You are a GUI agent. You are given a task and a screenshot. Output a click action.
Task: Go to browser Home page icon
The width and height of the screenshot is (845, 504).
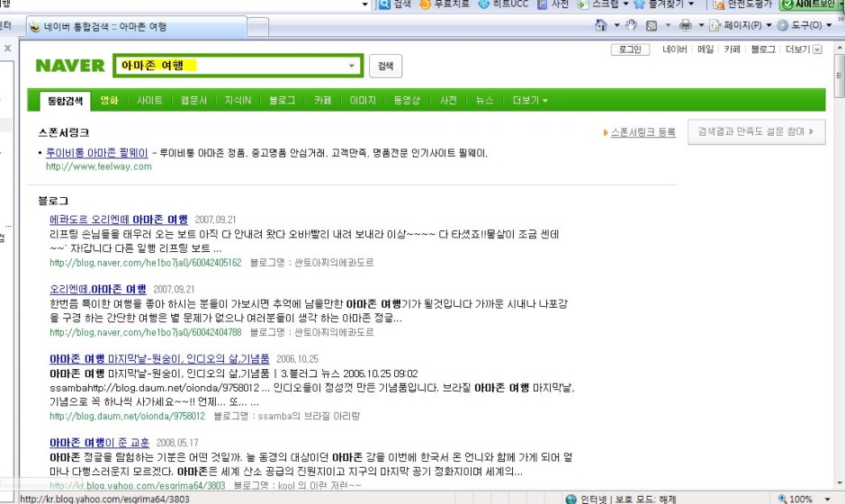pyautogui.click(x=601, y=25)
